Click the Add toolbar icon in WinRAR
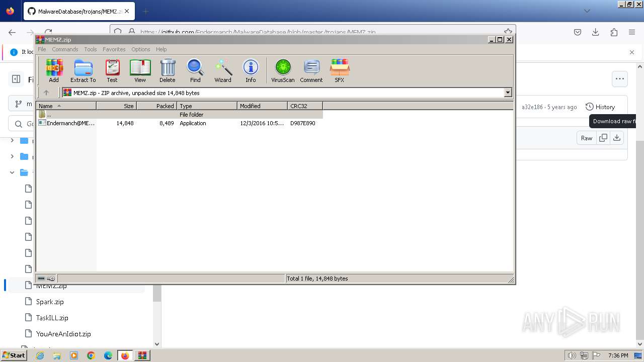Image resolution: width=644 pixels, height=362 pixels. click(x=54, y=71)
